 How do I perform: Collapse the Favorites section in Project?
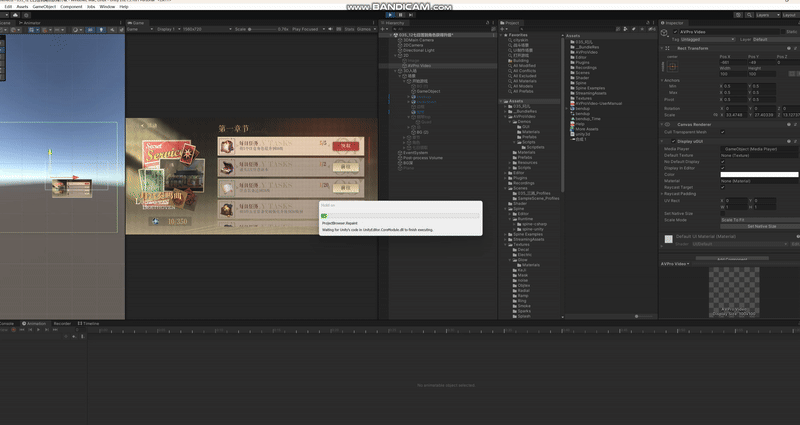tap(502, 35)
